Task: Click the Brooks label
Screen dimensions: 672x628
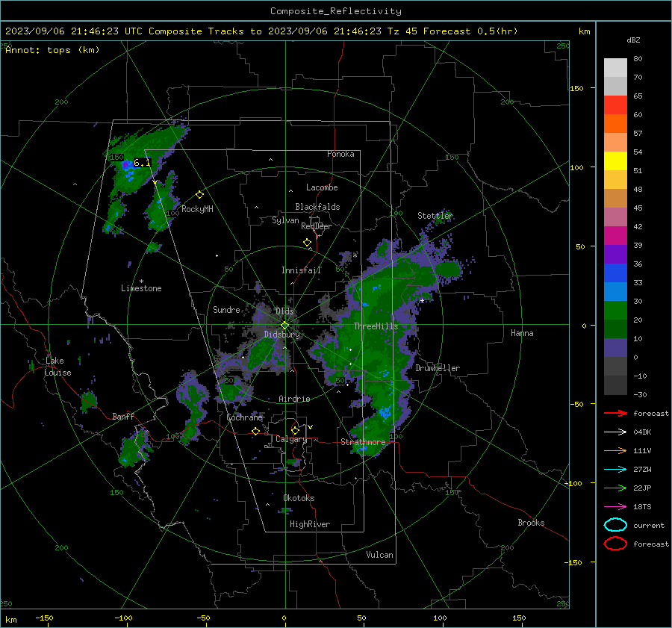Action: point(531,523)
